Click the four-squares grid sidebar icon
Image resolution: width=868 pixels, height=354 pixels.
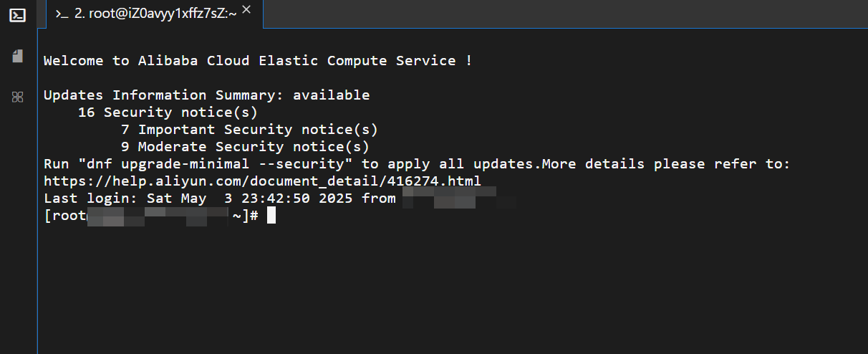pyautogui.click(x=18, y=97)
